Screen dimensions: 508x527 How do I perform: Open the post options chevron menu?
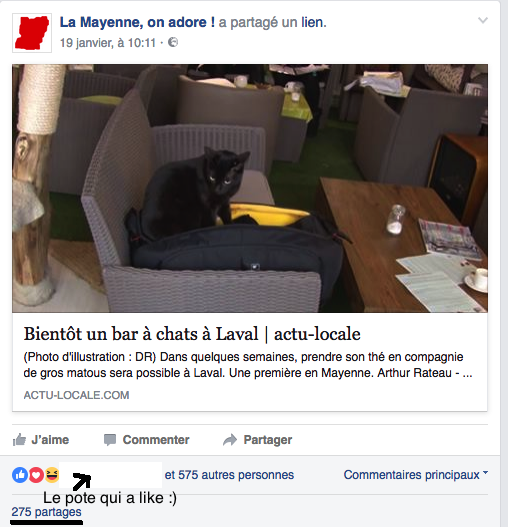(483, 21)
